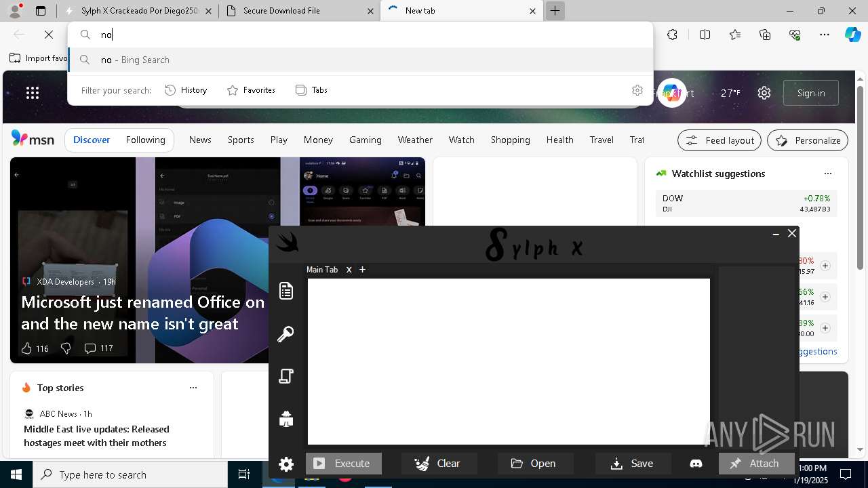The height and width of the screenshot is (488, 868).
Task: Open Browser essentials icon
Action: (795, 35)
